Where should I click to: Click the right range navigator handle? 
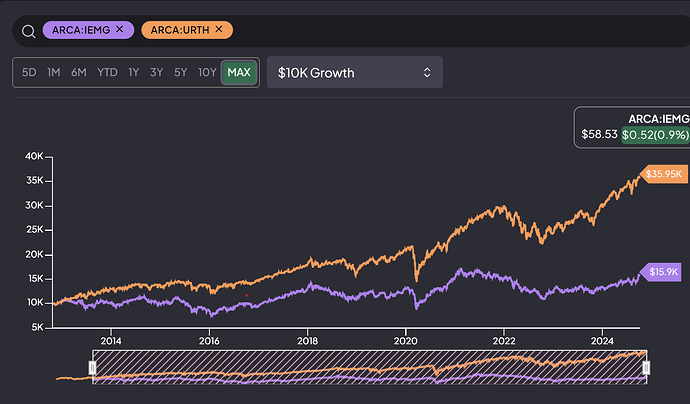pos(646,368)
